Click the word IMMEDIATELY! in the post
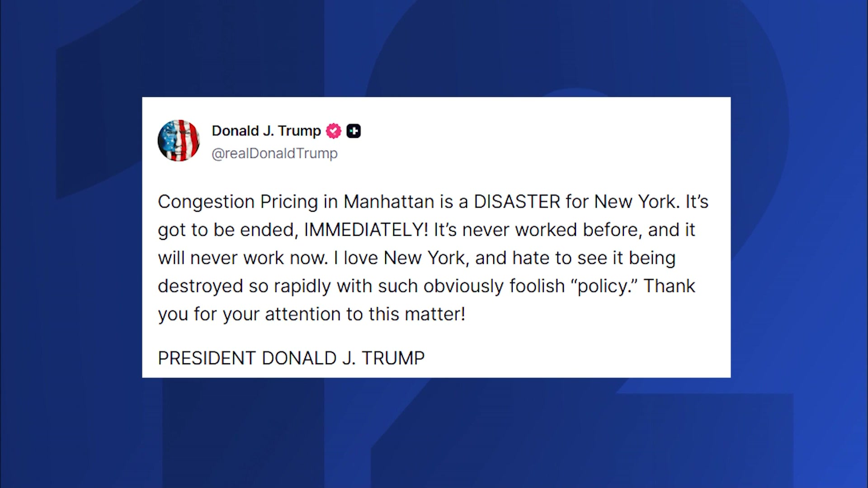Viewport: 868px width, 488px height. (x=366, y=230)
